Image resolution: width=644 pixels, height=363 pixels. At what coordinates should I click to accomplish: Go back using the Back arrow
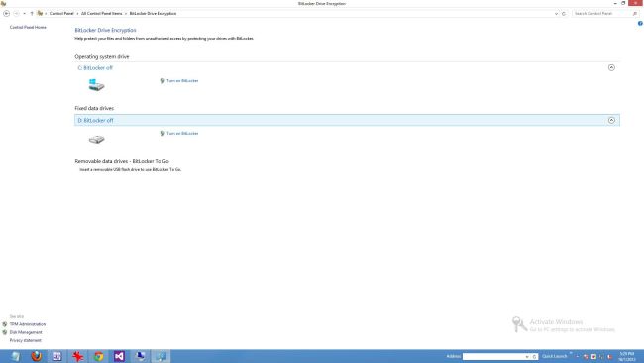[x=7, y=14]
